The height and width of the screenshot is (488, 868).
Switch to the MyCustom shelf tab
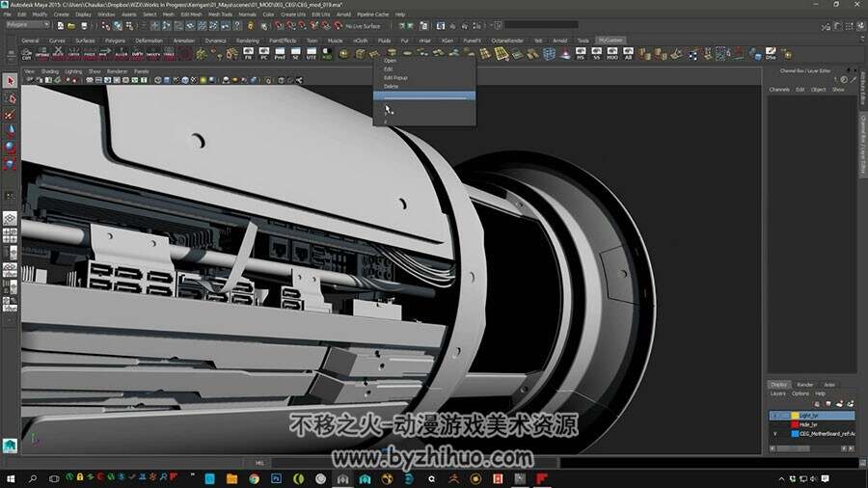[x=610, y=41]
